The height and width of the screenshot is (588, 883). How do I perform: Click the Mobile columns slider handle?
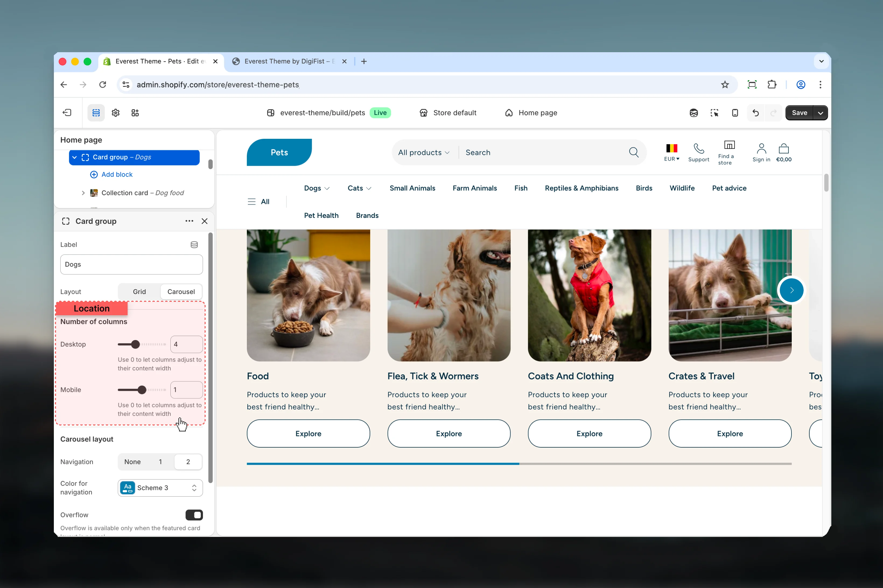coord(142,390)
